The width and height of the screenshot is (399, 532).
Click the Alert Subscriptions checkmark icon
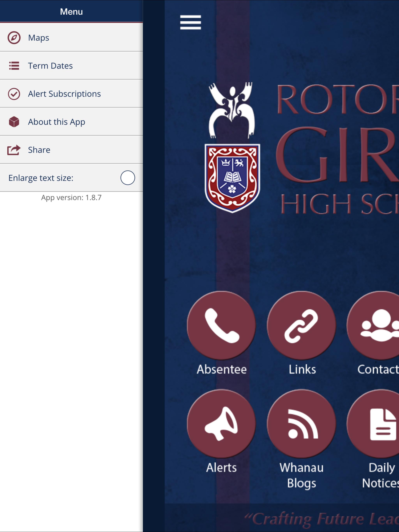pyautogui.click(x=14, y=94)
